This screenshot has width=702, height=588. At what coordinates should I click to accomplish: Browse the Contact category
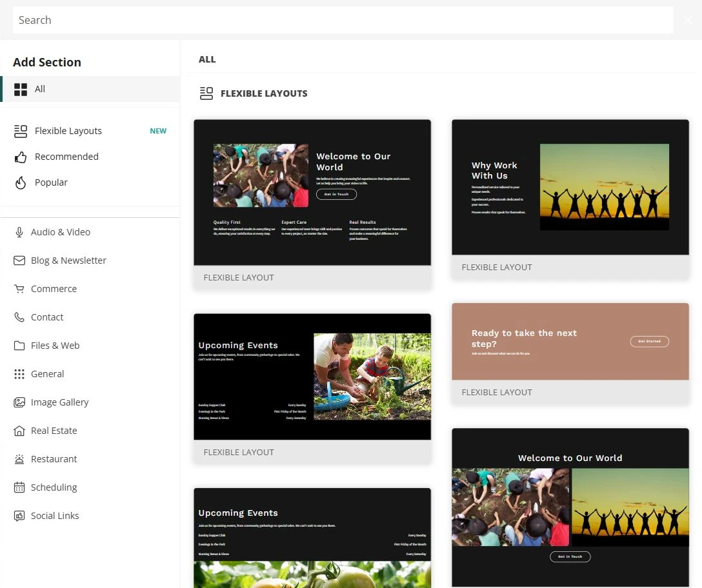click(90, 317)
